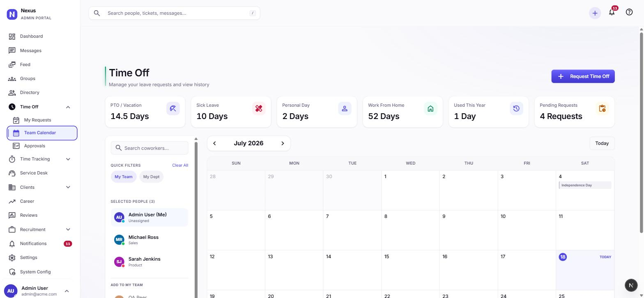
Task: Click admin@acme.com email text
Action: (x=39, y=294)
